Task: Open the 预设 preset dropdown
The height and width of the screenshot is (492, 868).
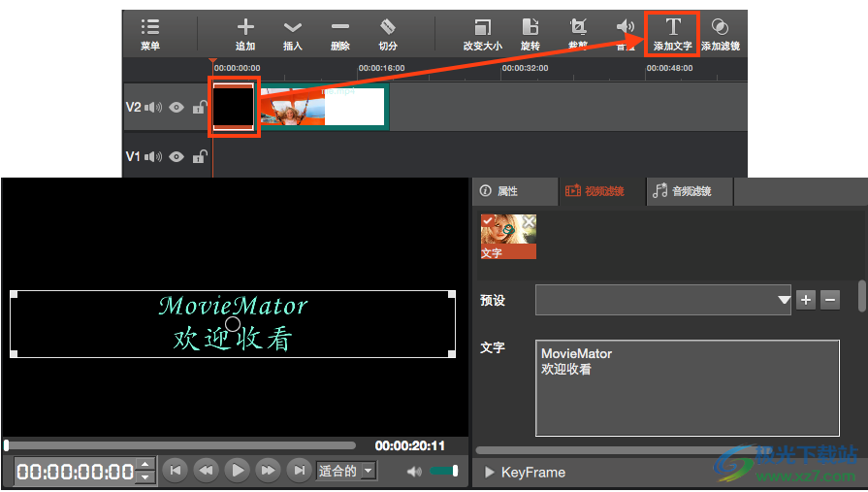Action: pos(663,300)
